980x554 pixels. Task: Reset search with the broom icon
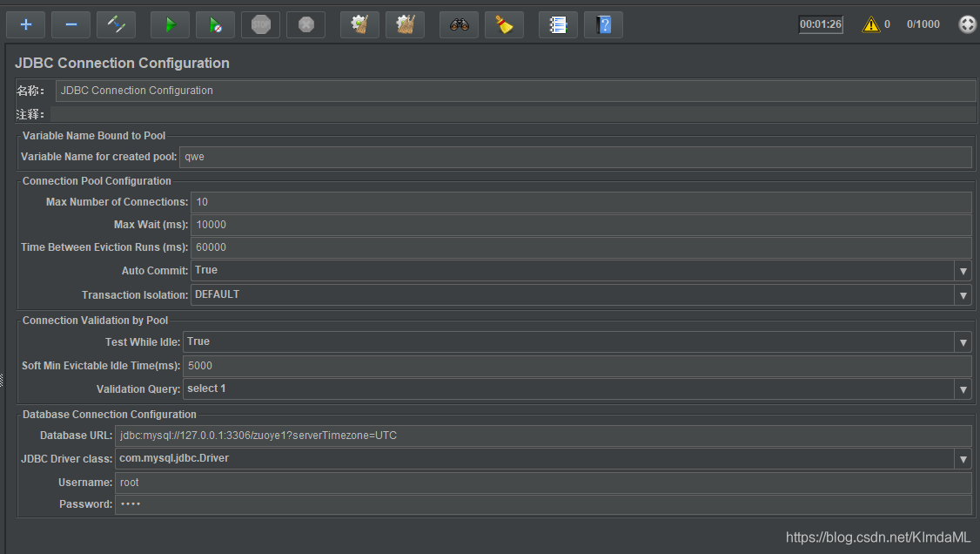click(x=504, y=25)
